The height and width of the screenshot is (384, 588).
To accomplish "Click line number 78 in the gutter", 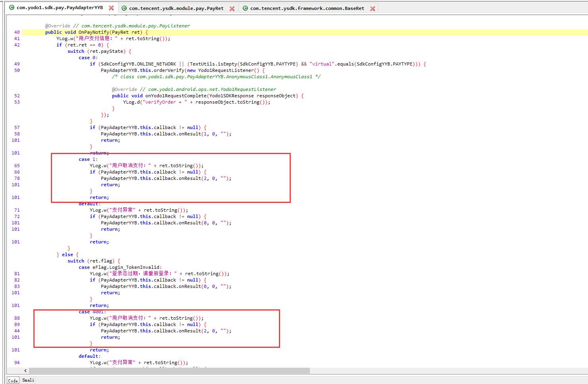I will (x=17, y=178).
